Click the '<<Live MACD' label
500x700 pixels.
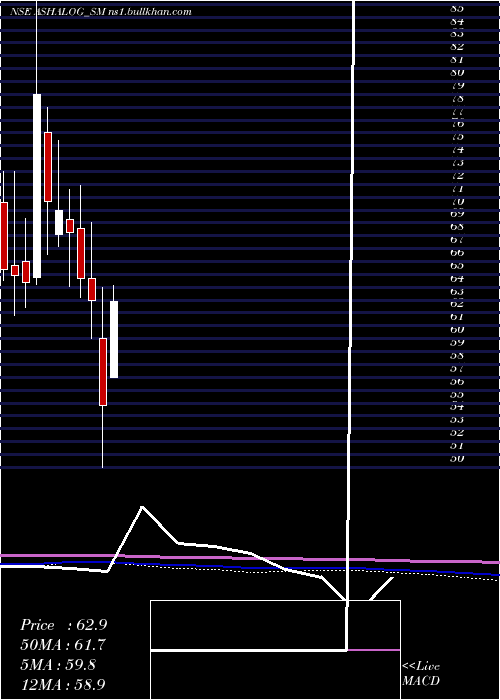point(421,674)
